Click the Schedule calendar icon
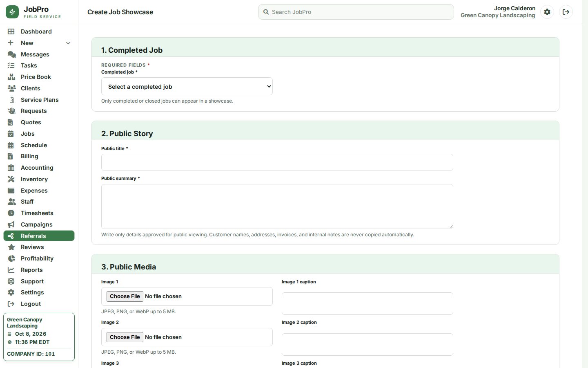The width and height of the screenshot is (588, 368). [x=11, y=145]
